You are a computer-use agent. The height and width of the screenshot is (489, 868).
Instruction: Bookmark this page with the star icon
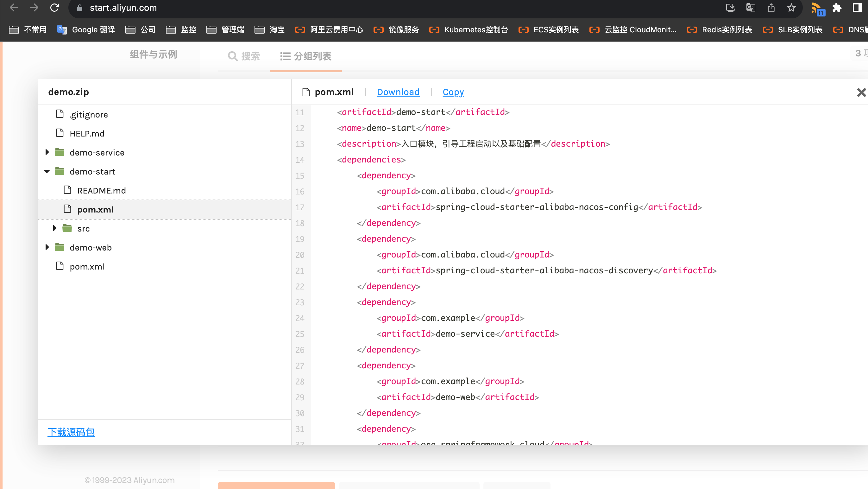click(791, 8)
